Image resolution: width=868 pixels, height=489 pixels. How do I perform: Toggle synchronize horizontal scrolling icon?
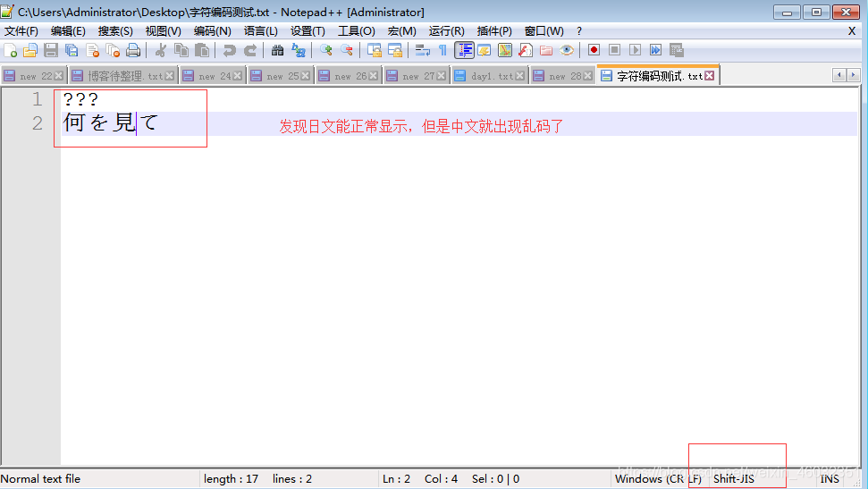(395, 50)
